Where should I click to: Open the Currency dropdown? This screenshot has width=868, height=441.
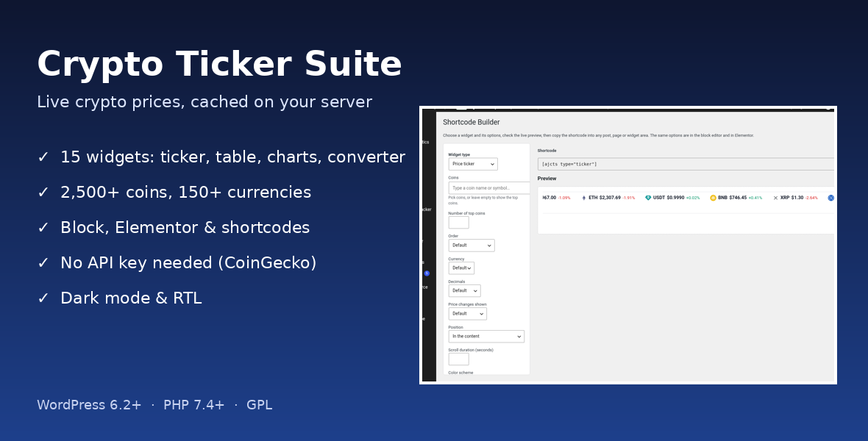461,268
